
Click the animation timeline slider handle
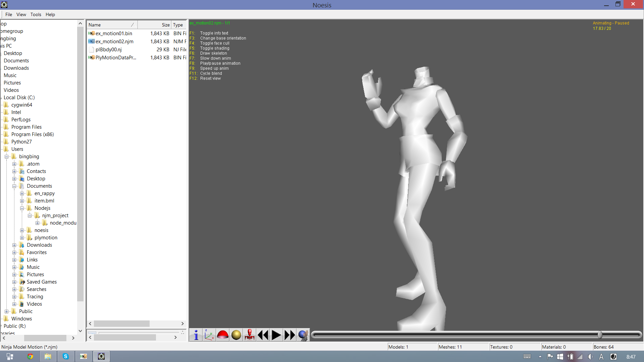tap(600, 335)
